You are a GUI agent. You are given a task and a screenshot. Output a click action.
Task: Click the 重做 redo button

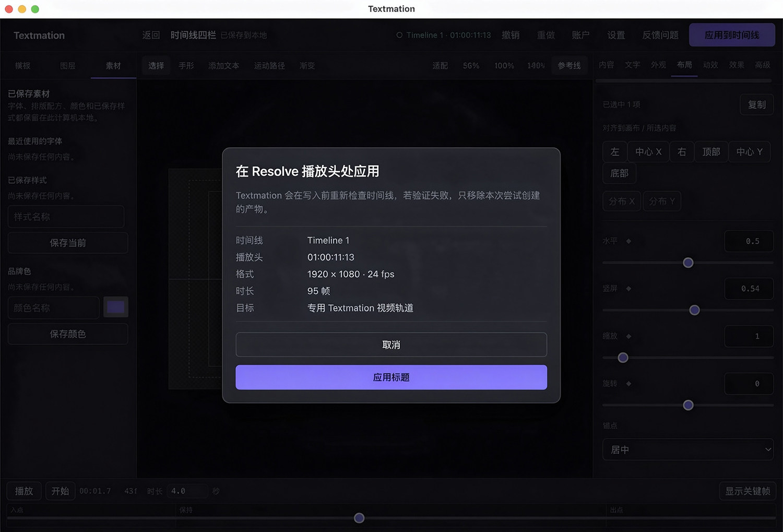point(545,35)
